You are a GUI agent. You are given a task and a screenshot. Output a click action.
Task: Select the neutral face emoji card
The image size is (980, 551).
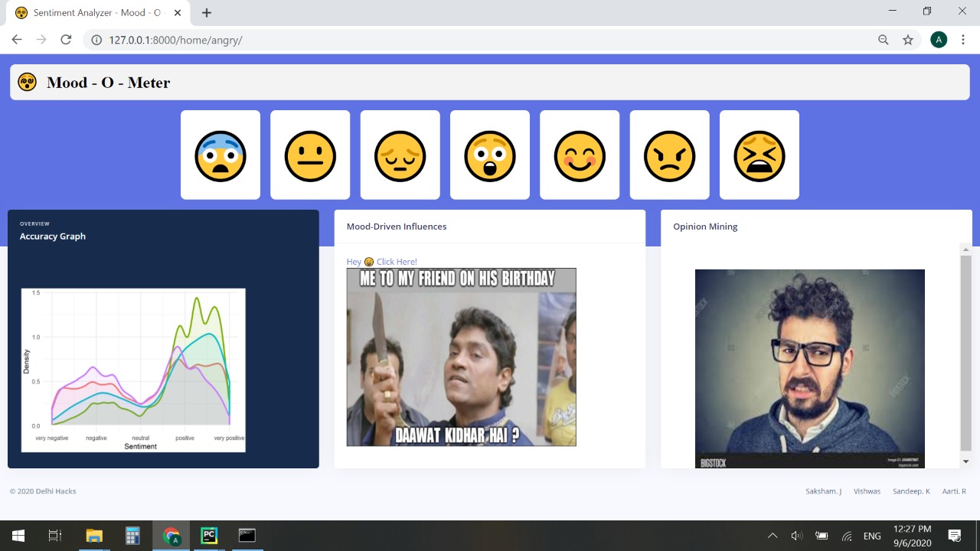pyautogui.click(x=310, y=155)
